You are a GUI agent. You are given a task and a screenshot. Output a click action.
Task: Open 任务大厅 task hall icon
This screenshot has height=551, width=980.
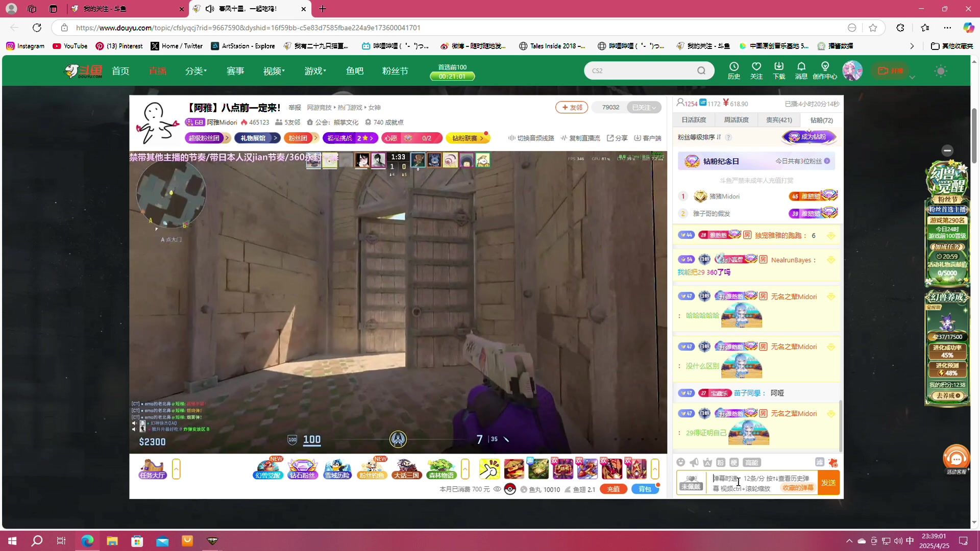(153, 469)
